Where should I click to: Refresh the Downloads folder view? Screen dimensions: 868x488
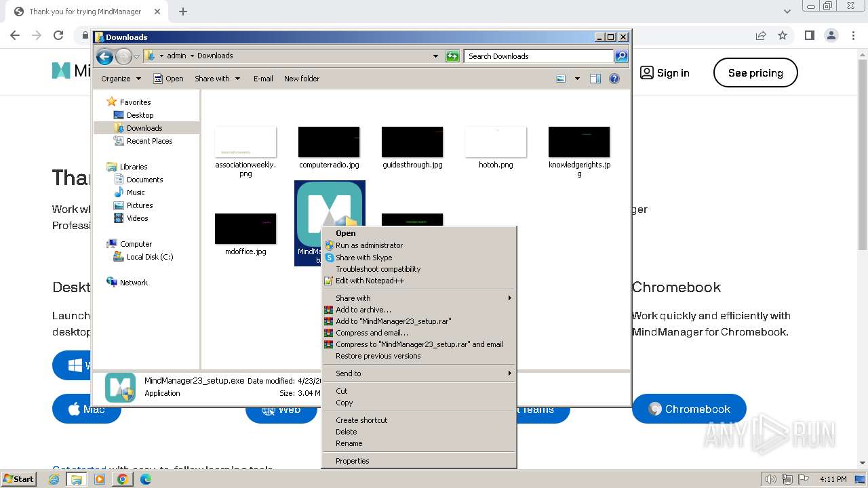[x=452, y=56]
